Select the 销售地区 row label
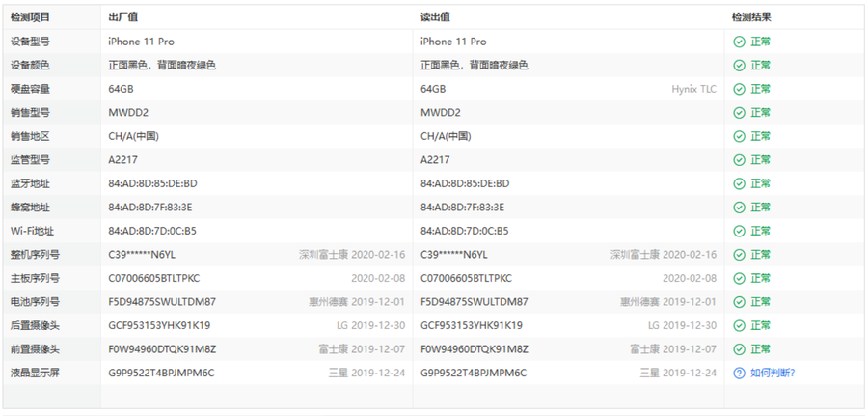The width and height of the screenshot is (868, 416). click(x=30, y=136)
